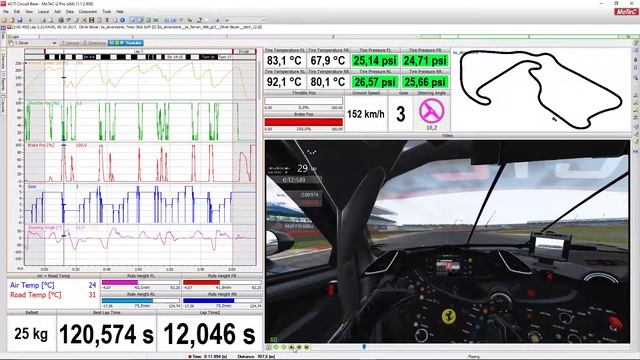Click the 152 km/h ground speed readout
Image resolution: width=640 pixels, height=360 pixels.
(366, 114)
